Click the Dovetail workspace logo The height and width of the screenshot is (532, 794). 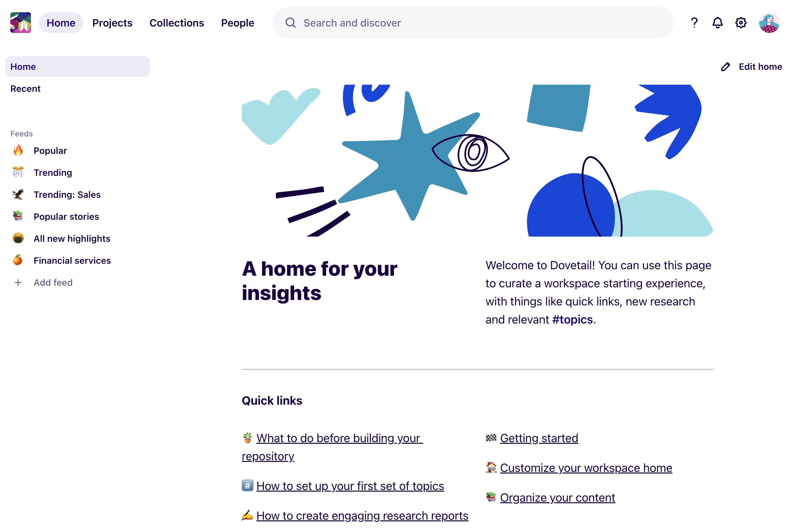click(21, 23)
